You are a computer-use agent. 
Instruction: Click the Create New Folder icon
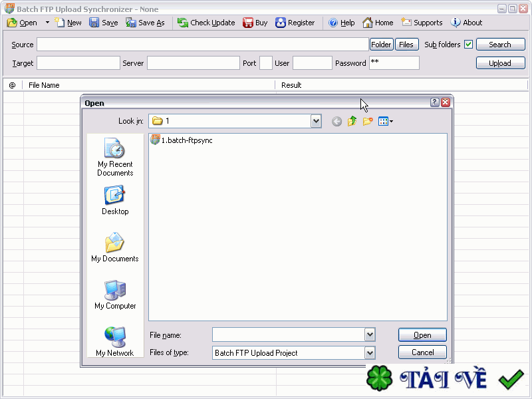pyautogui.click(x=366, y=121)
